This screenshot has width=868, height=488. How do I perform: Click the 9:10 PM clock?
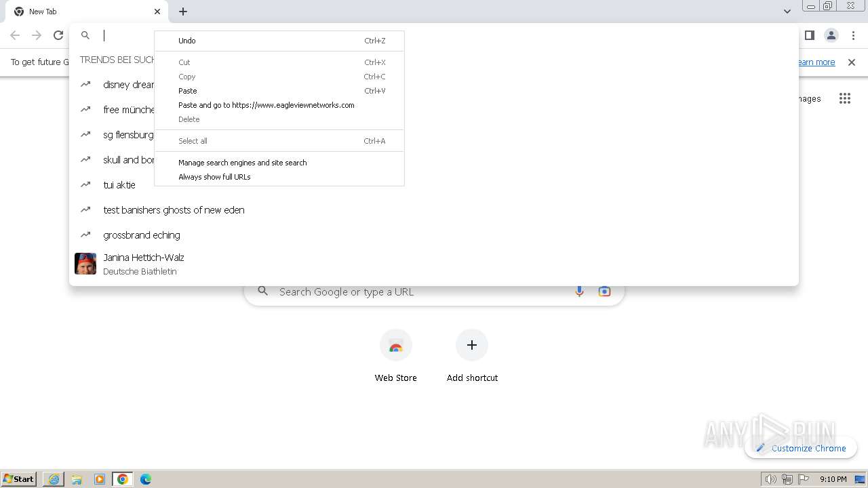833,479
